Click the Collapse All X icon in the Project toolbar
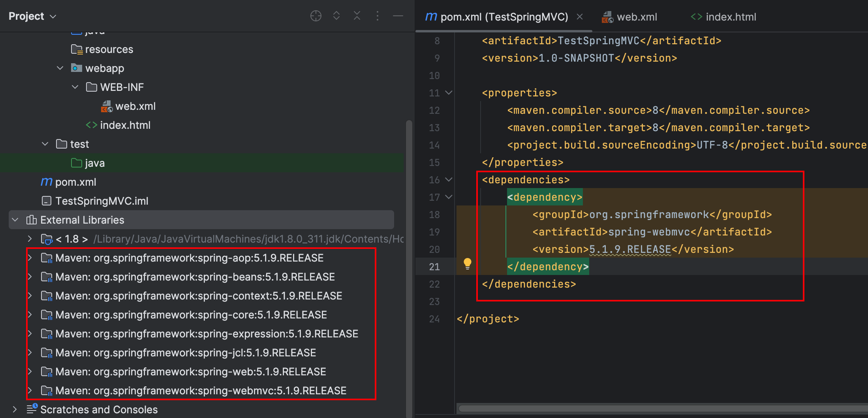Screen dimensions: 868x418 pyautogui.click(x=357, y=16)
